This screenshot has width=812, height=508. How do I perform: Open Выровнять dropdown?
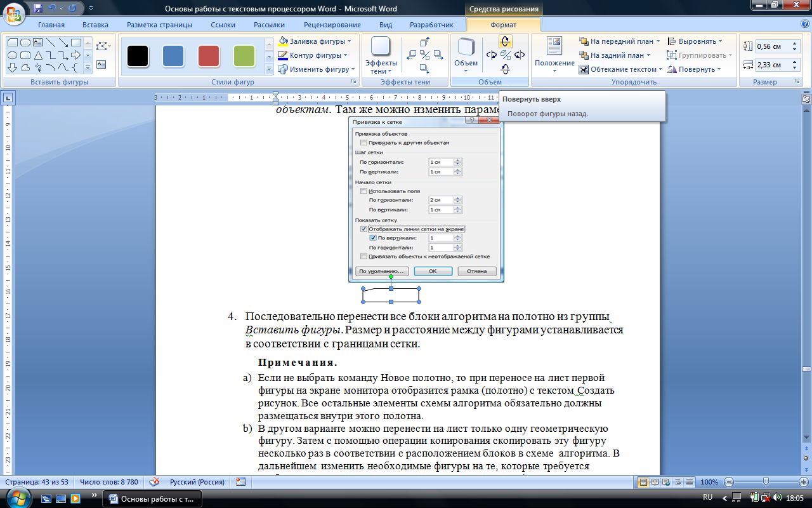pos(695,41)
